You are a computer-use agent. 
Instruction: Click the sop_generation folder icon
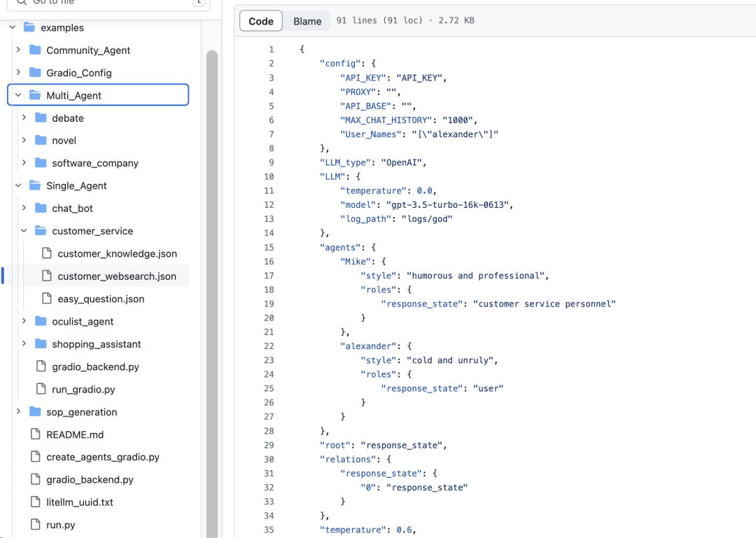click(x=35, y=412)
